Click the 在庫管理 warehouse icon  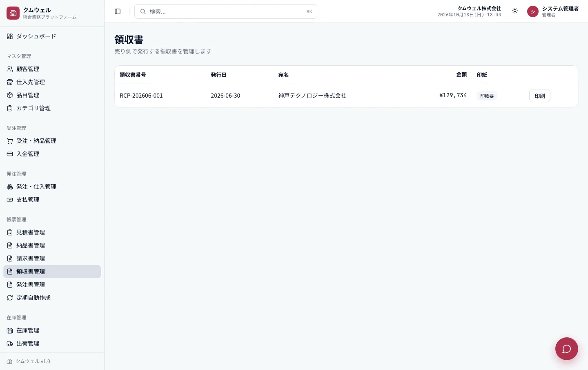pyautogui.click(x=10, y=330)
